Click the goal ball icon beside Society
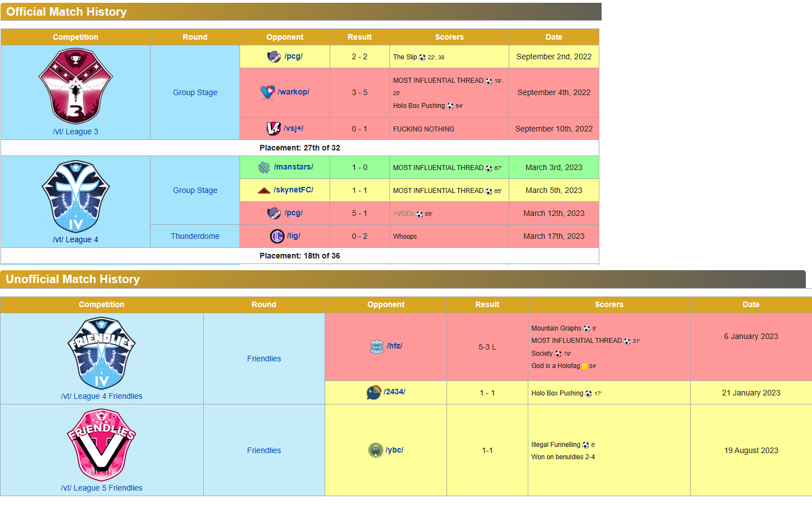 tap(558, 354)
